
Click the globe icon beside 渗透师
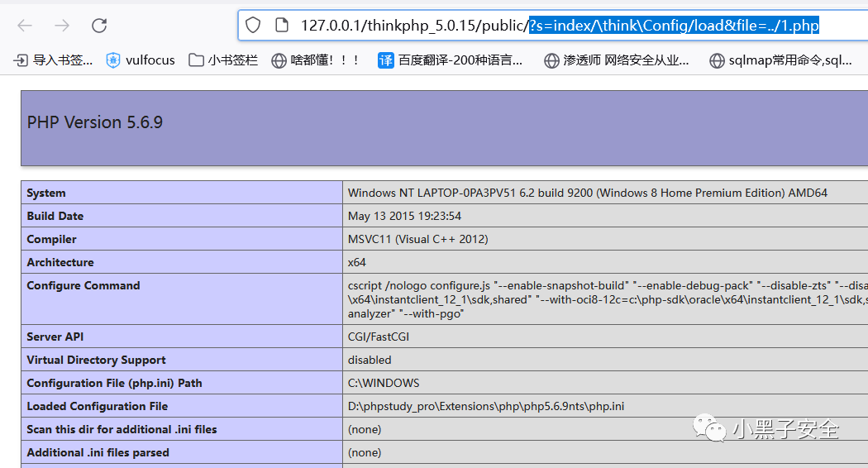pos(551,60)
